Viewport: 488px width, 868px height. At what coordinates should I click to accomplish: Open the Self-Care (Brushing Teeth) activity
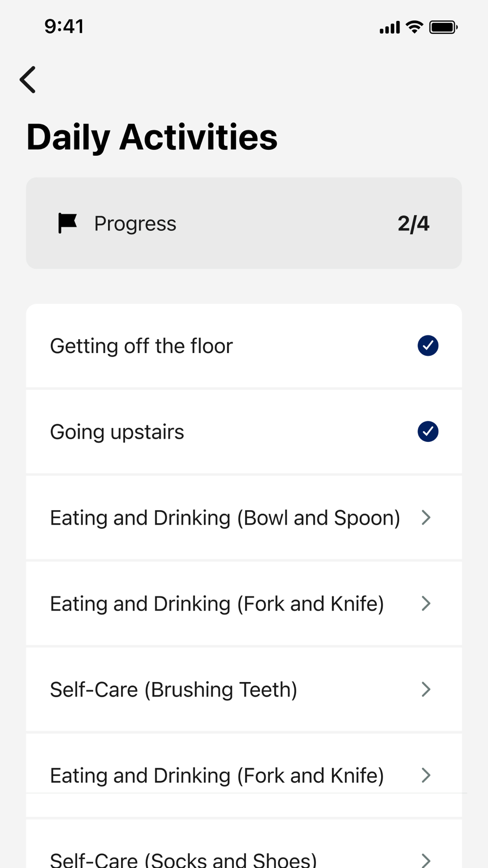[244, 689]
